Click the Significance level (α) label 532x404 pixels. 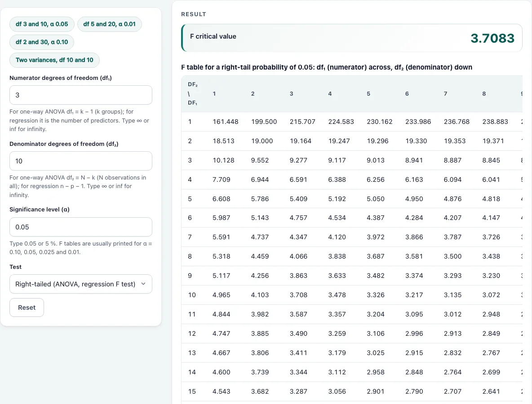pyautogui.click(x=40, y=210)
